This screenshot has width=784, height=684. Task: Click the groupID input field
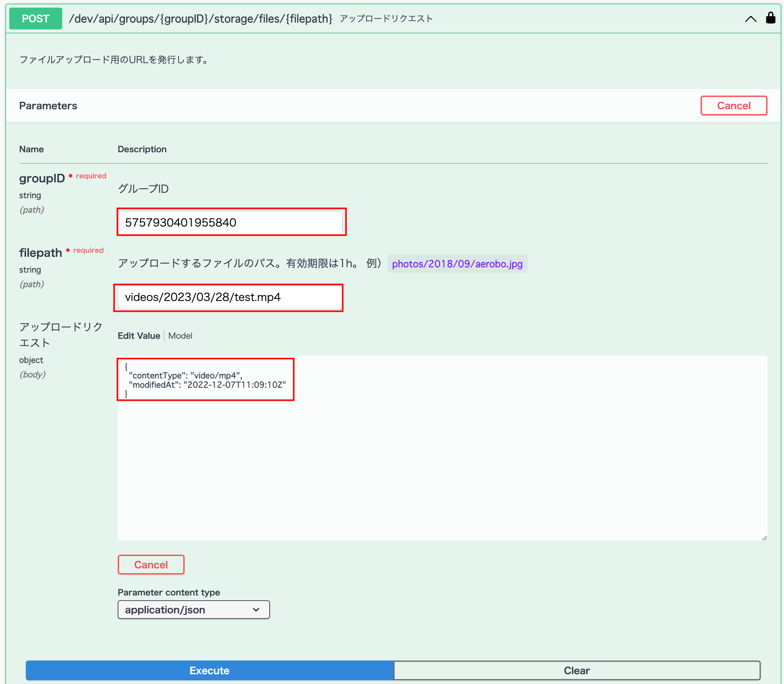click(230, 223)
